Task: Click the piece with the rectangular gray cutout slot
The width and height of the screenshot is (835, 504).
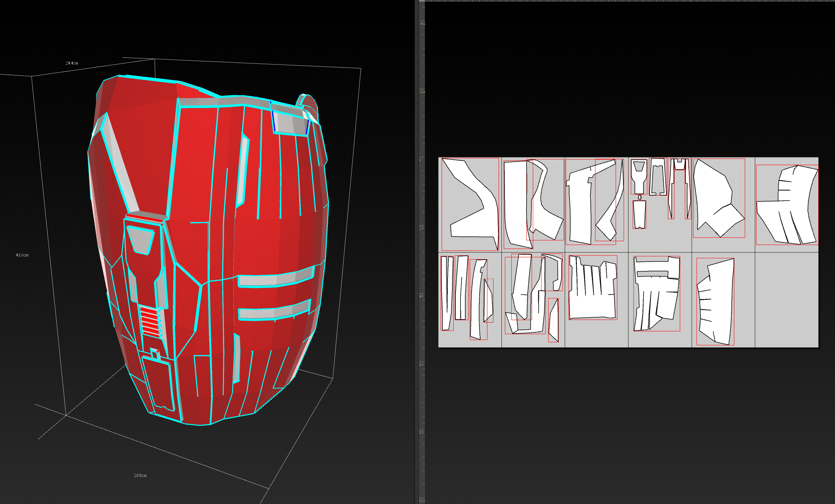Action: coord(656,293)
